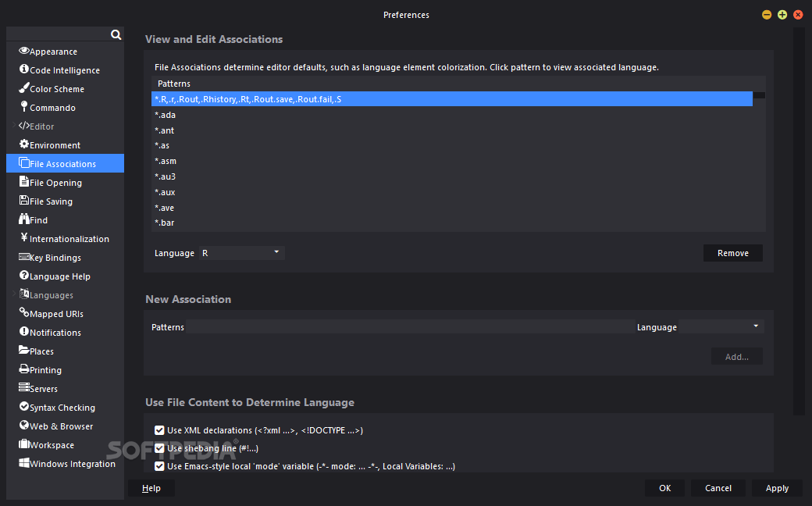Click the preferences search magnifier icon
The width and height of the screenshot is (812, 506).
pyautogui.click(x=116, y=34)
